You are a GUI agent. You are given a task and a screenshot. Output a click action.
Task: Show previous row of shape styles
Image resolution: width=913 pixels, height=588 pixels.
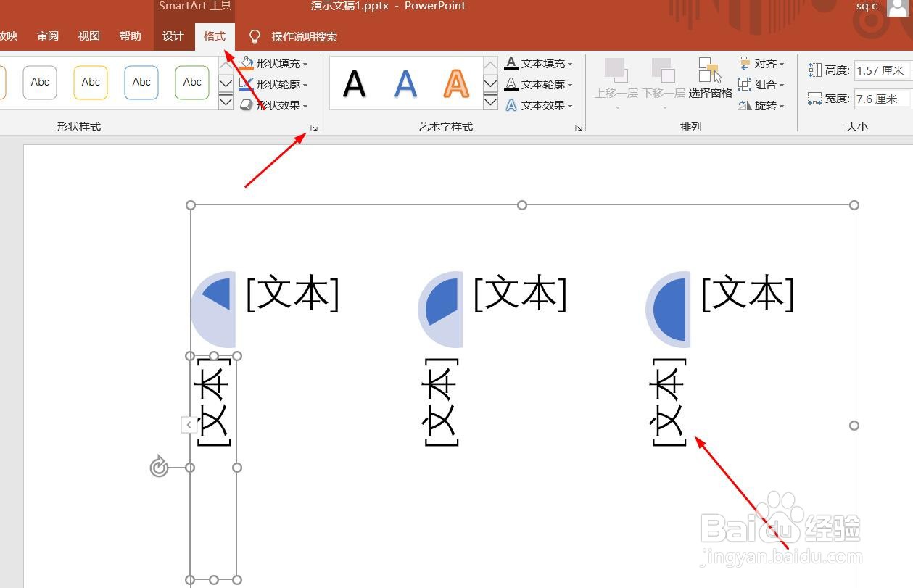[x=226, y=65]
